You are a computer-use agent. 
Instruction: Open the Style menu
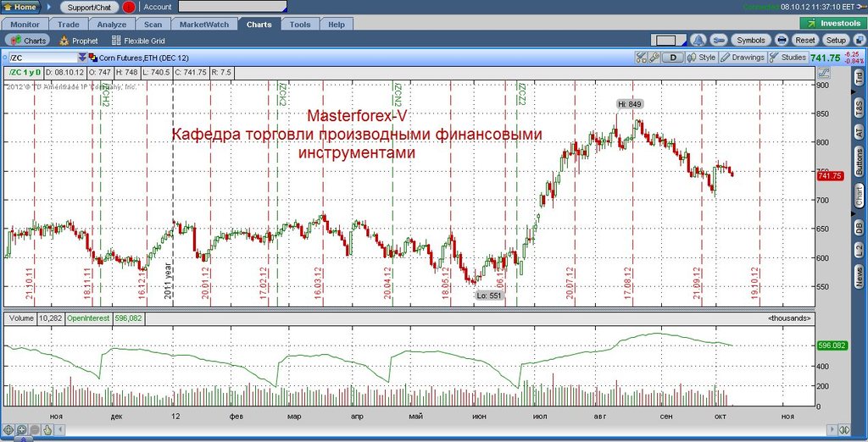pos(701,58)
